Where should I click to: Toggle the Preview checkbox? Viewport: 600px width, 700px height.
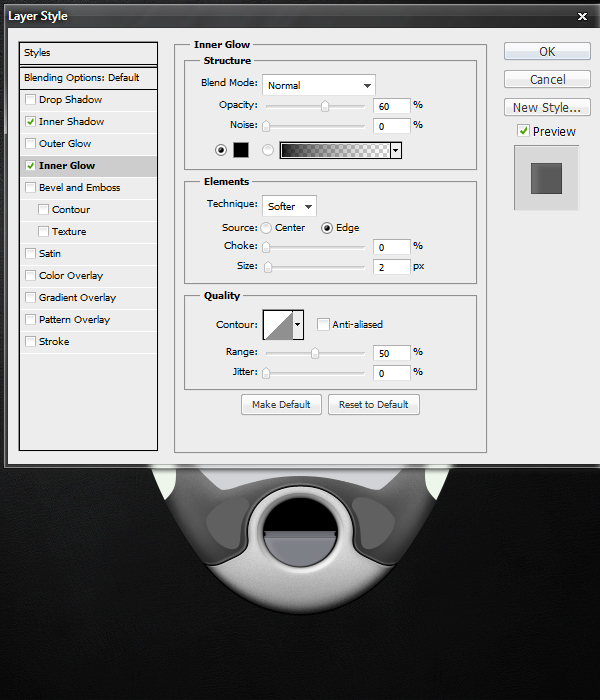coord(523,131)
